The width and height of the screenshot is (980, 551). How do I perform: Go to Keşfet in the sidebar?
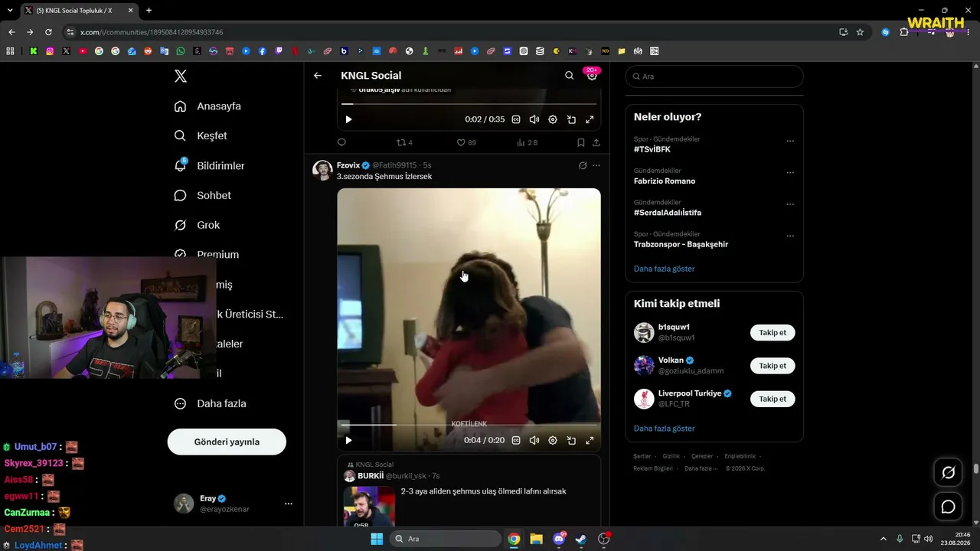tap(201, 136)
